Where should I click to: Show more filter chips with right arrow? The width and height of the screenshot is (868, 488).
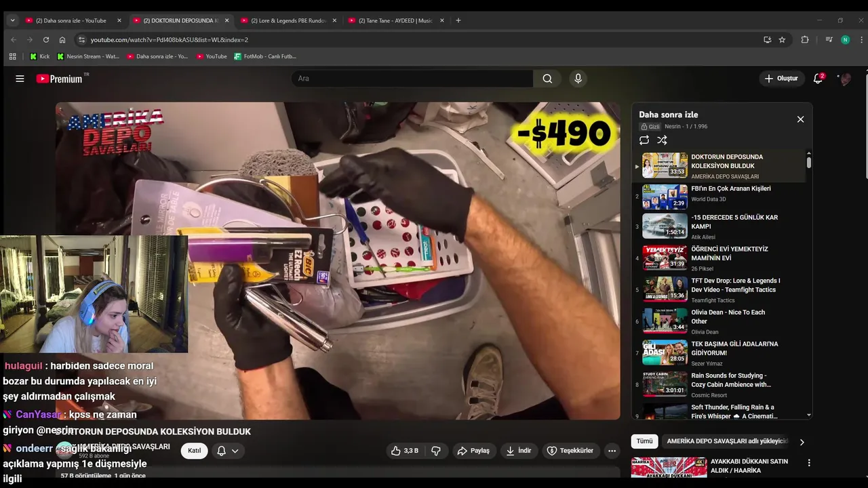pyautogui.click(x=802, y=442)
